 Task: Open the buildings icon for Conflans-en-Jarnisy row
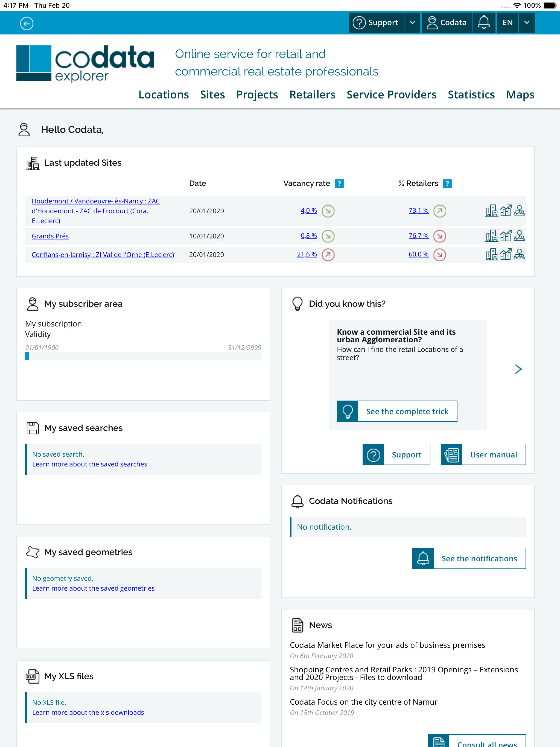click(x=491, y=254)
